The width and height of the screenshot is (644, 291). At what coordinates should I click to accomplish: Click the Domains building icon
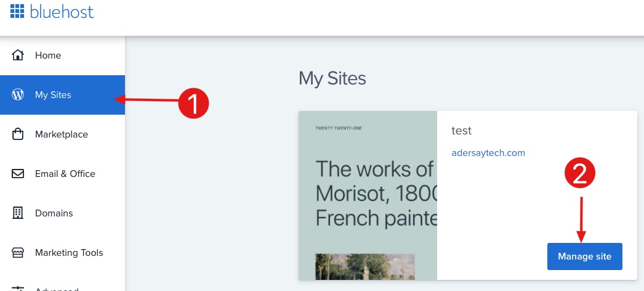coord(18,213)
